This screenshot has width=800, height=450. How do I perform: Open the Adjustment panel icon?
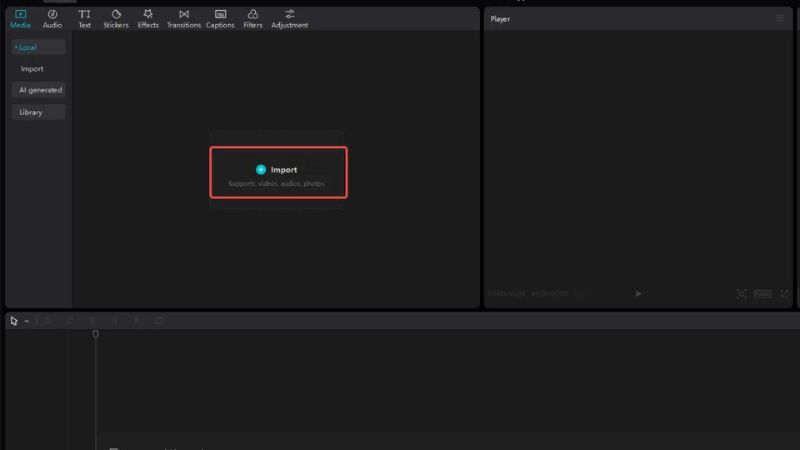pyautogui.click(x=290, y=14)
